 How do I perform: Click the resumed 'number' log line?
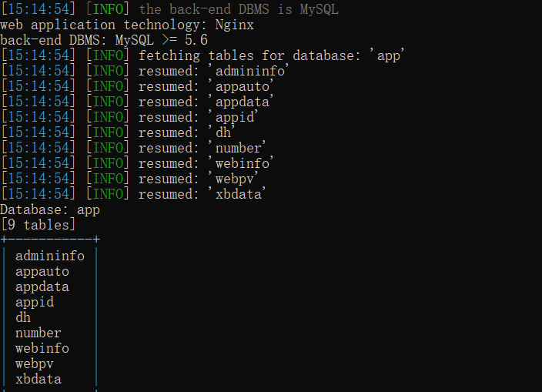click(134, 148)
